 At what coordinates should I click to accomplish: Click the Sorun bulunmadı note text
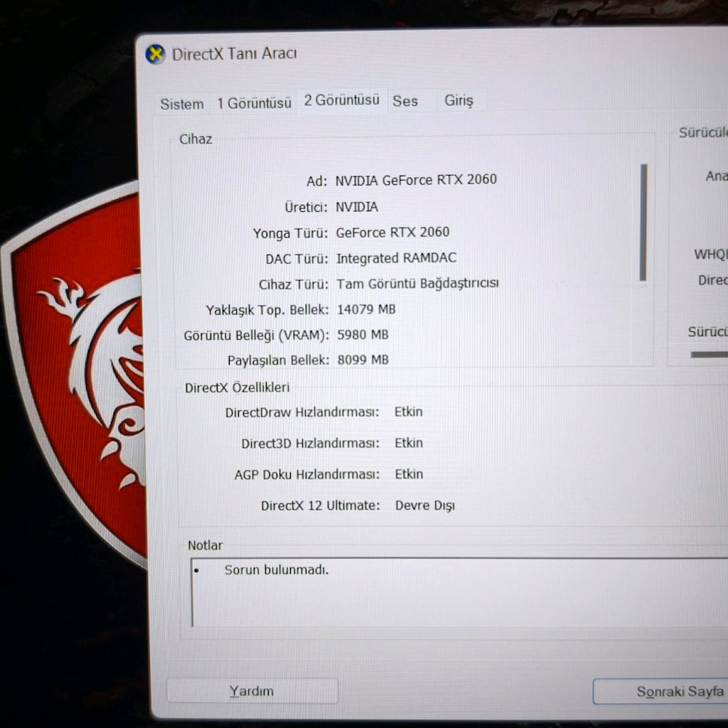click(277, 569)
